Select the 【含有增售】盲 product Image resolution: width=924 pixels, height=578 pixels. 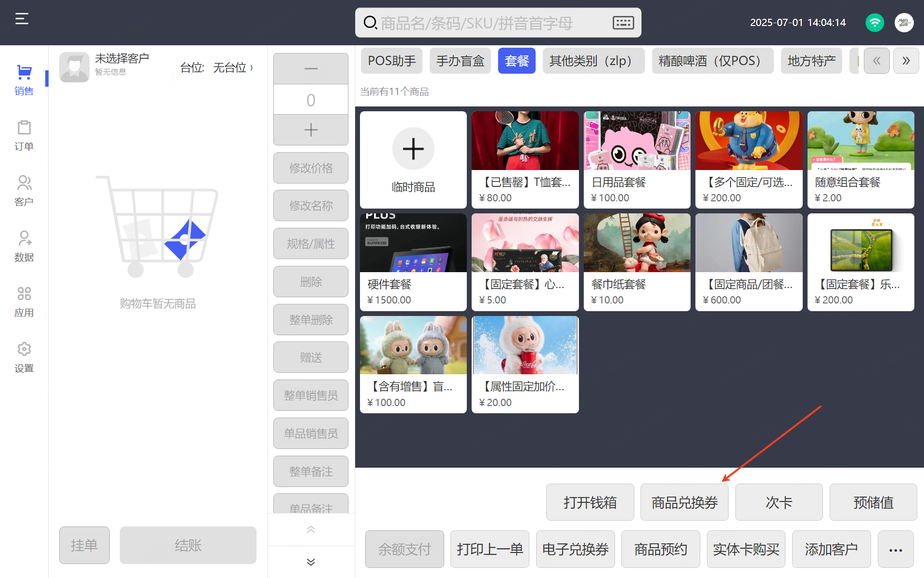413,365
